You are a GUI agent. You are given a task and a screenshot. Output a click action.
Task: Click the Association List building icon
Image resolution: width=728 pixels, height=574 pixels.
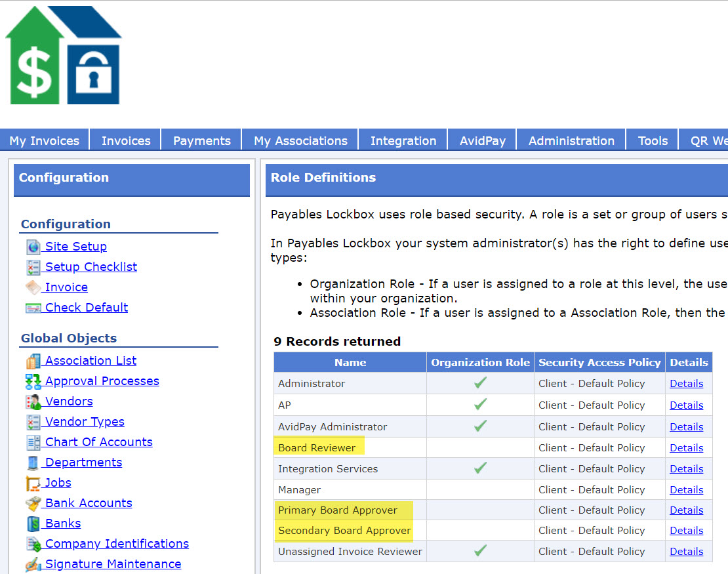click(33, 361)
